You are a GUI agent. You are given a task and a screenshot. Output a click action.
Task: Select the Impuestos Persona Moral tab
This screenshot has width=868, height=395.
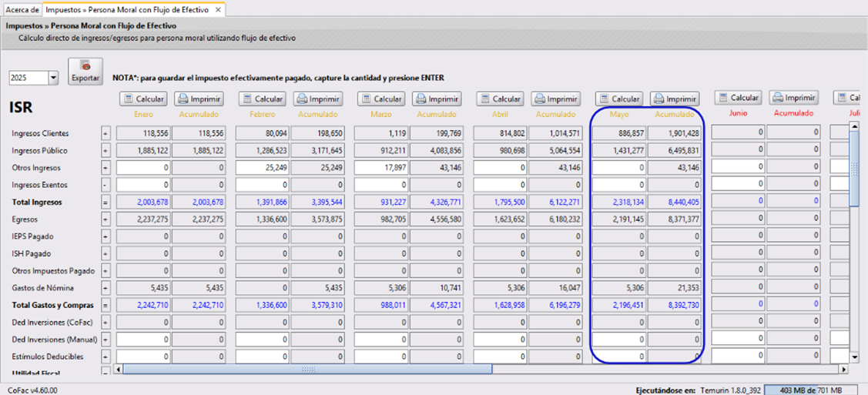coord(128,10)
